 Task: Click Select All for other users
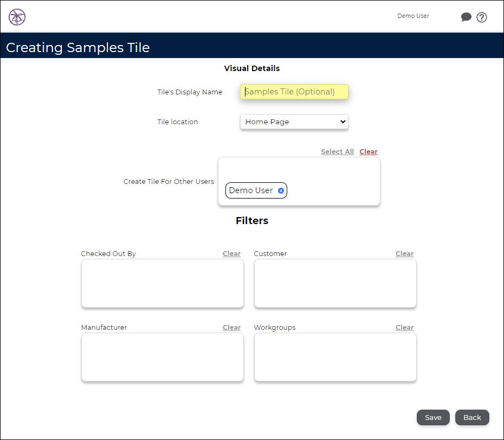point(337,151)
